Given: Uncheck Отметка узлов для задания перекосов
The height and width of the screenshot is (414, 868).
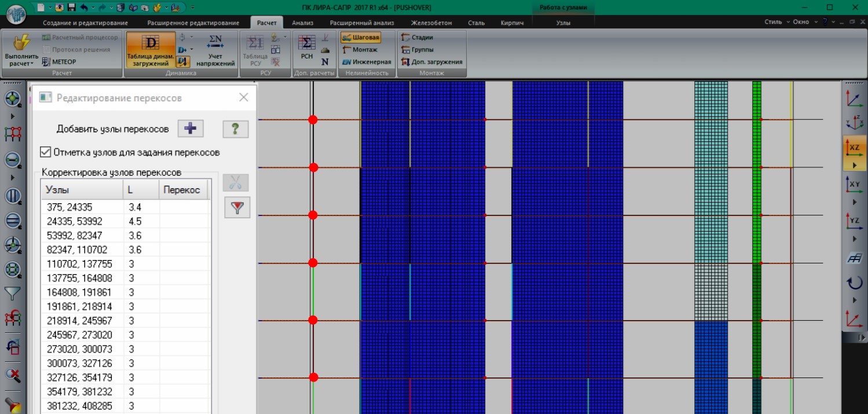Looking at the screenshot, I should click(x=46, y=152).
